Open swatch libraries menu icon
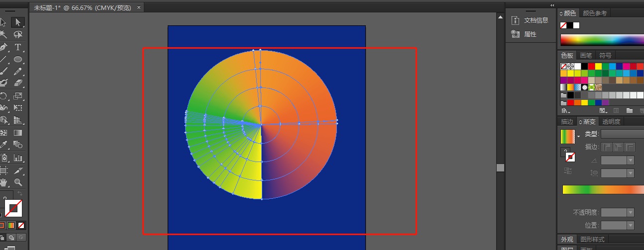This screenshot has width=644, height=250. (x=565, y=111)
